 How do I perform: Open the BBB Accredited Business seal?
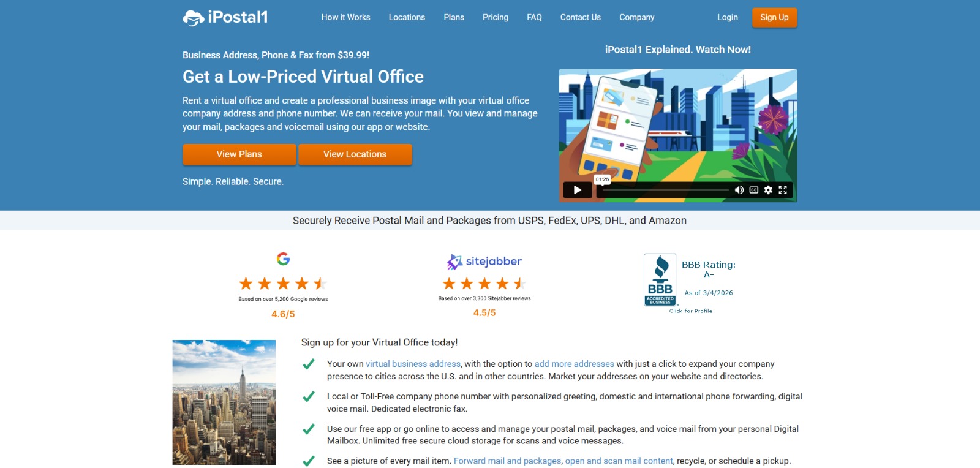pyautogui.click(x=660, y=279)
